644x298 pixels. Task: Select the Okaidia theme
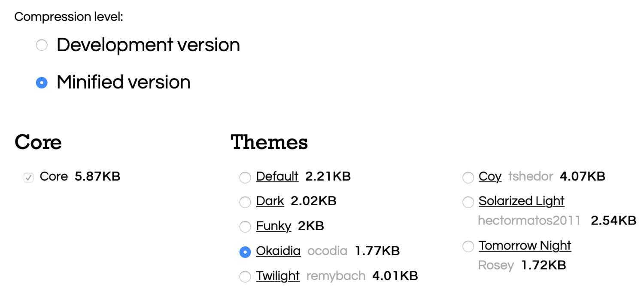[x=245, y=252]
